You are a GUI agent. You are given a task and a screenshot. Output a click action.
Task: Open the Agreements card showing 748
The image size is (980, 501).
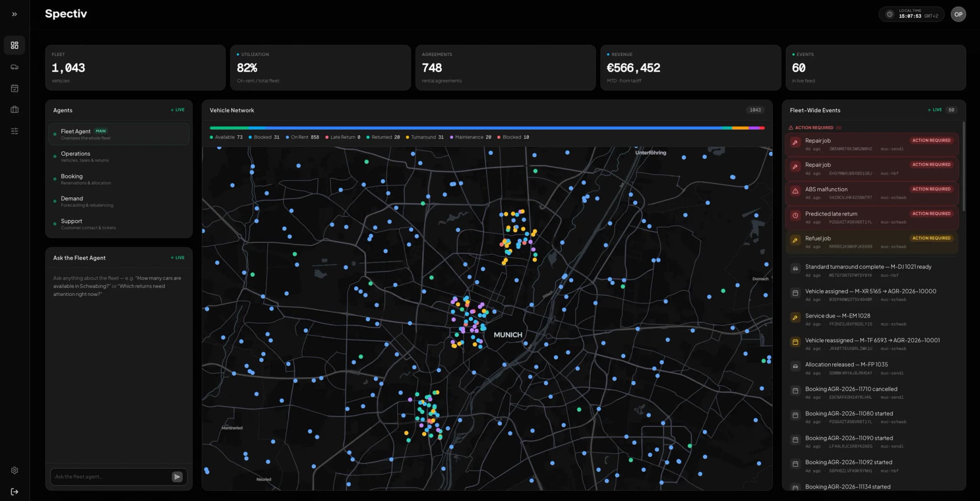click(505, 67)
